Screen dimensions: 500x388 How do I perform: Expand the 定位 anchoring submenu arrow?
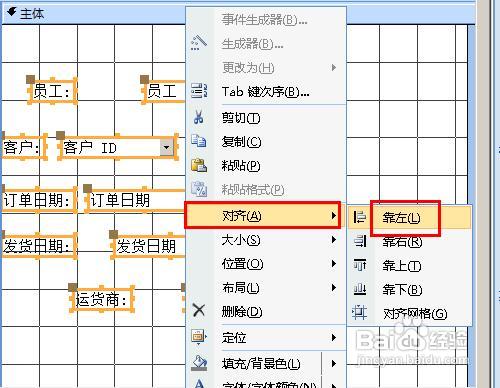(333, 337)
